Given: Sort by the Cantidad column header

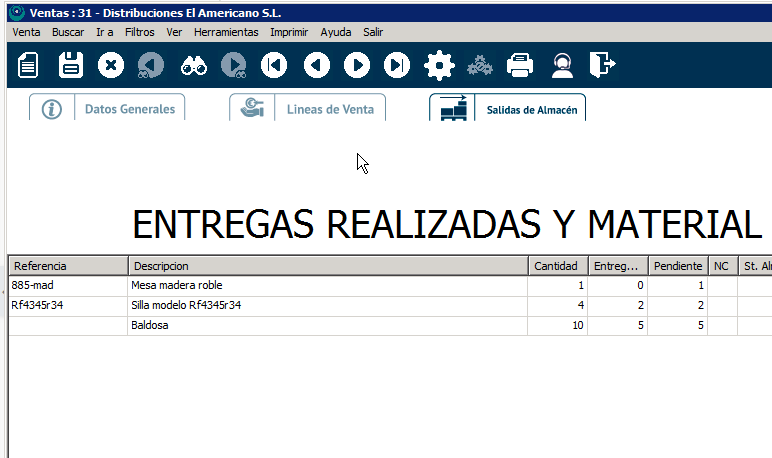Looking at the screenshot, I should click(555, 266).
